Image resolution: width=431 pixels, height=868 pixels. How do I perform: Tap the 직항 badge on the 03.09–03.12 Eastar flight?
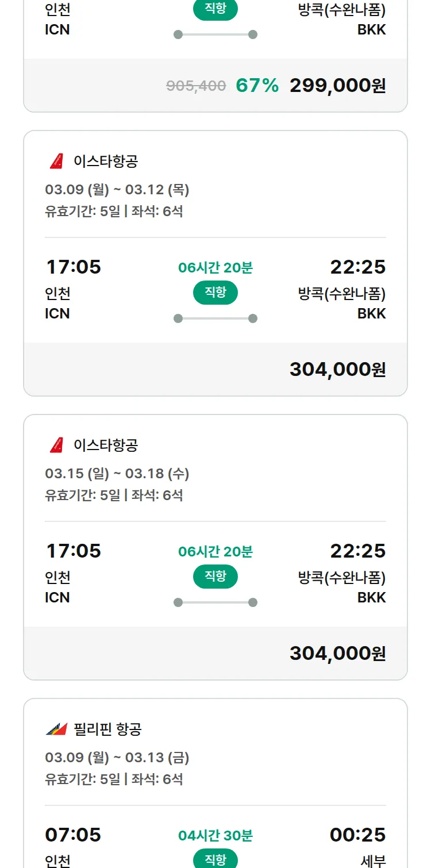pos(215,293)
